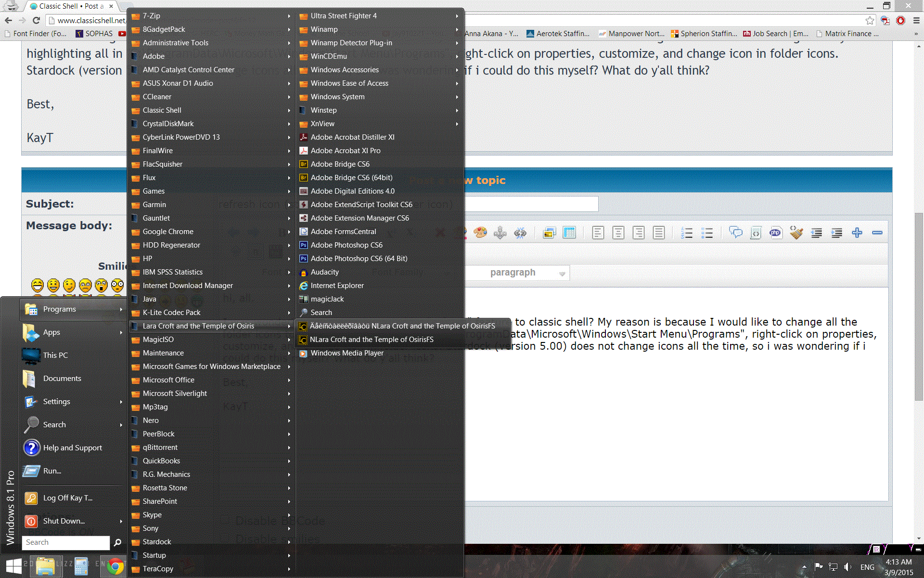Click the justify text alignment icon
Viewport: 924px width, 578px height.
[659, 233]
